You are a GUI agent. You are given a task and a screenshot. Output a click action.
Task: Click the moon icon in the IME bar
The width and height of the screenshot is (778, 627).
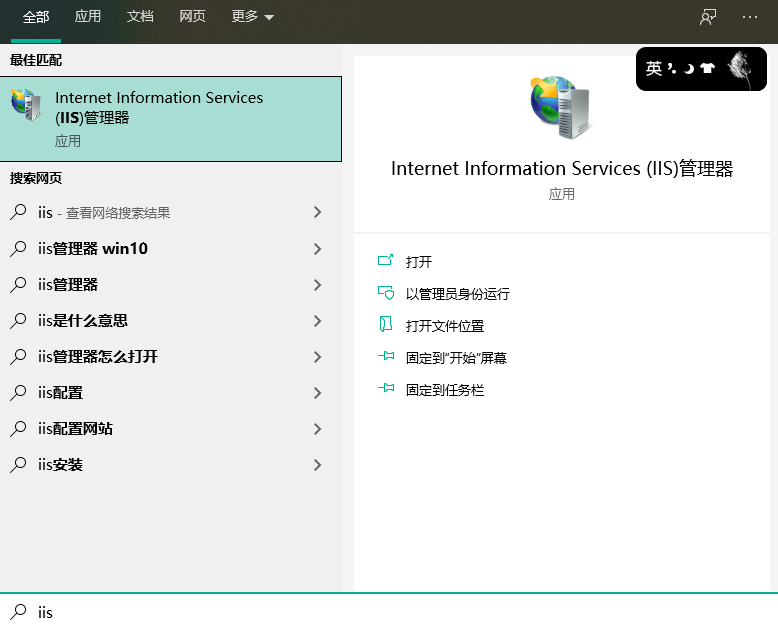[x=689, y=68]
